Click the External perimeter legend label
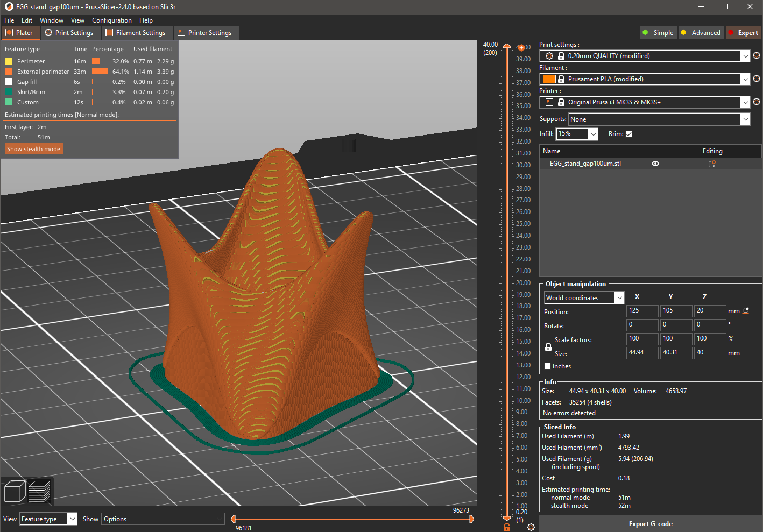This screenshot has width=763, height=532. tap(43, 72)
